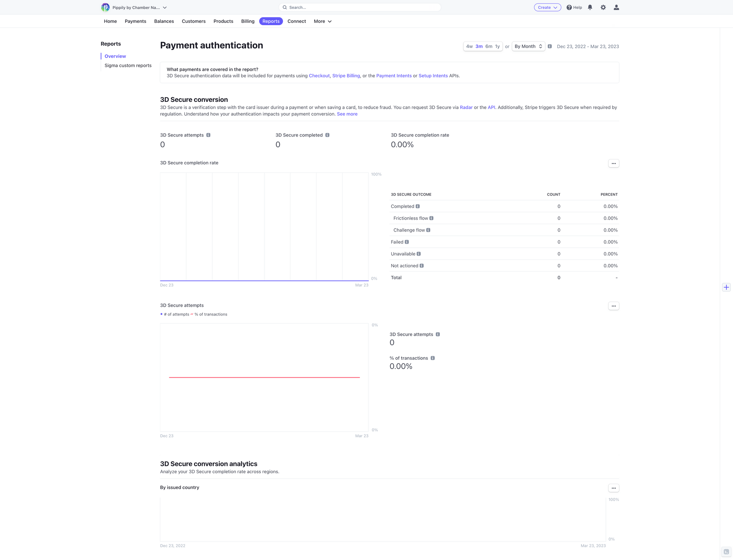Show info icon next to Completed outcome

click(418, 206)
